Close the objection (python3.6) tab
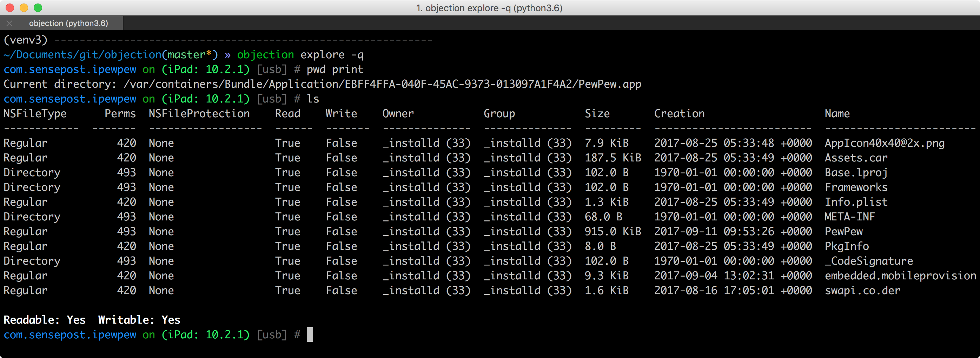 tap(9, 23)
